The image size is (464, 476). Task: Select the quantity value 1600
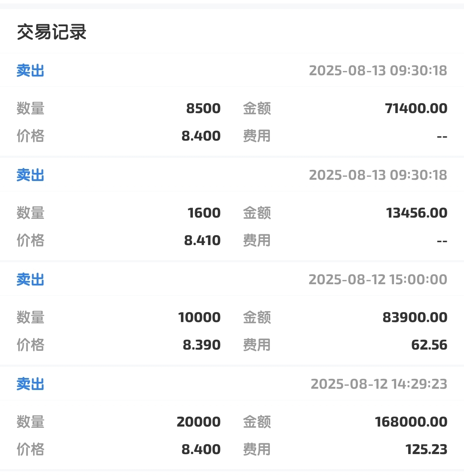click(x=204, y=213)
